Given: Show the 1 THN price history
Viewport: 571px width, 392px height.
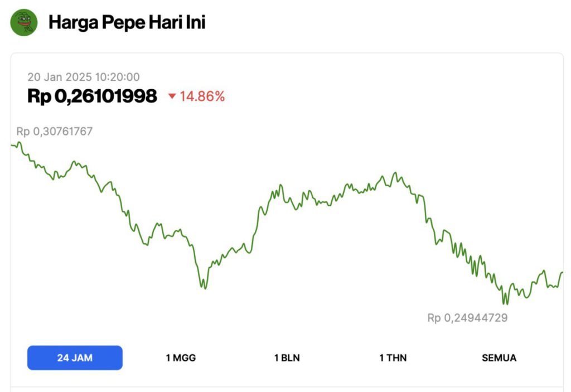Looking at the screenshot, I should (x=393, y=357).
